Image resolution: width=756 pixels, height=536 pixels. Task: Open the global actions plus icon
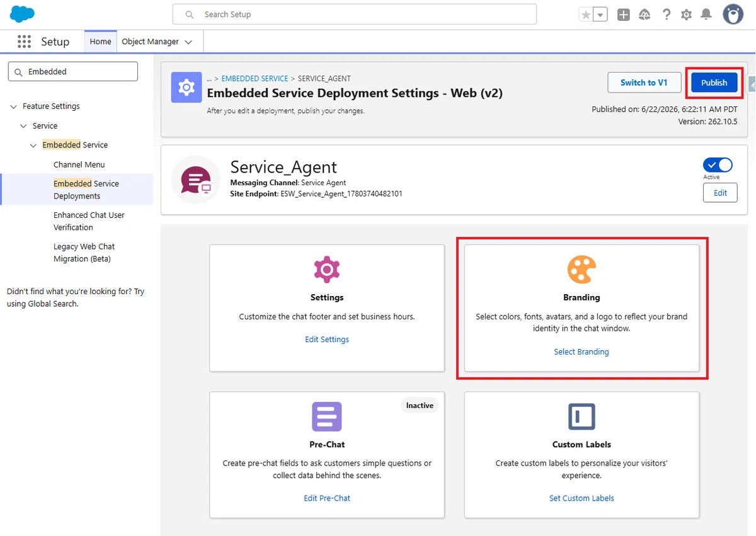624,14
